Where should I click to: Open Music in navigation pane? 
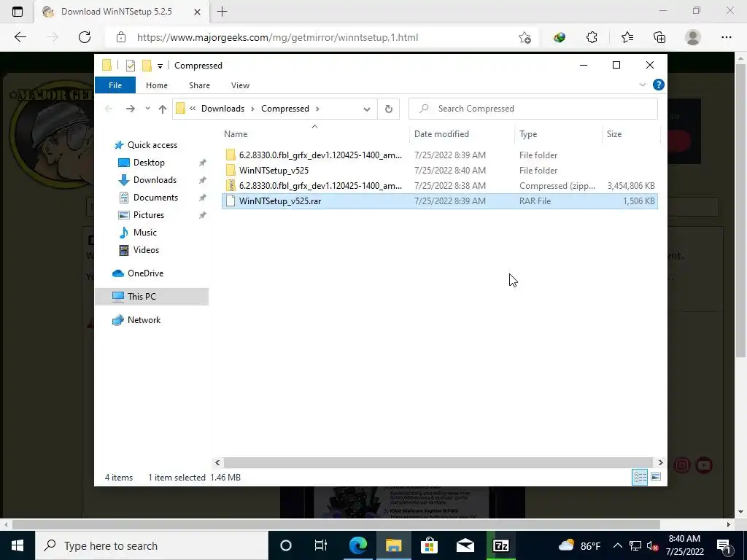(x=144, y=233)
